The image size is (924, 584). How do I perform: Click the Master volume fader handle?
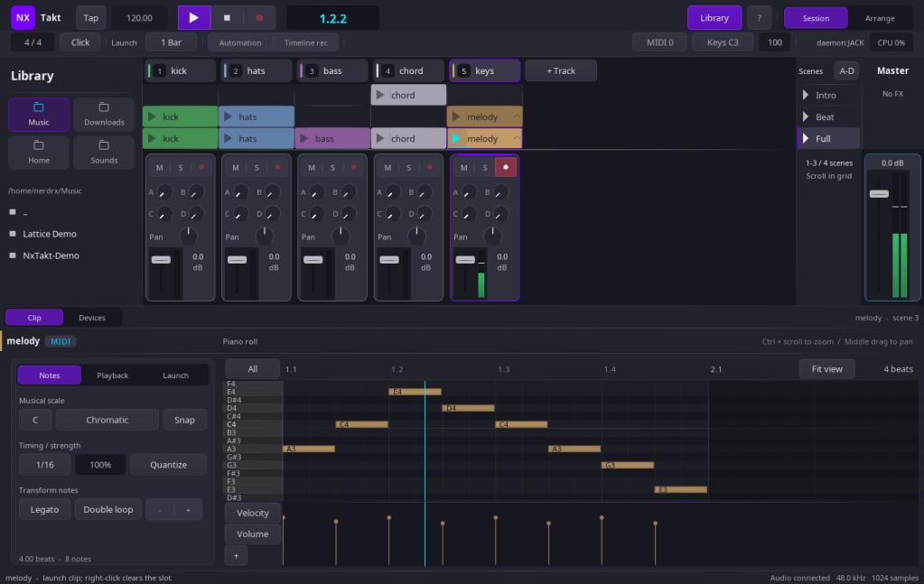coord(879,194)
